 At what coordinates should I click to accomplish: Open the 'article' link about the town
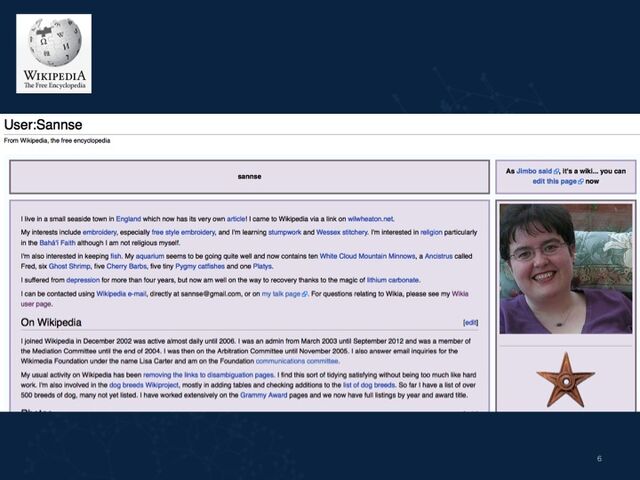236,219
